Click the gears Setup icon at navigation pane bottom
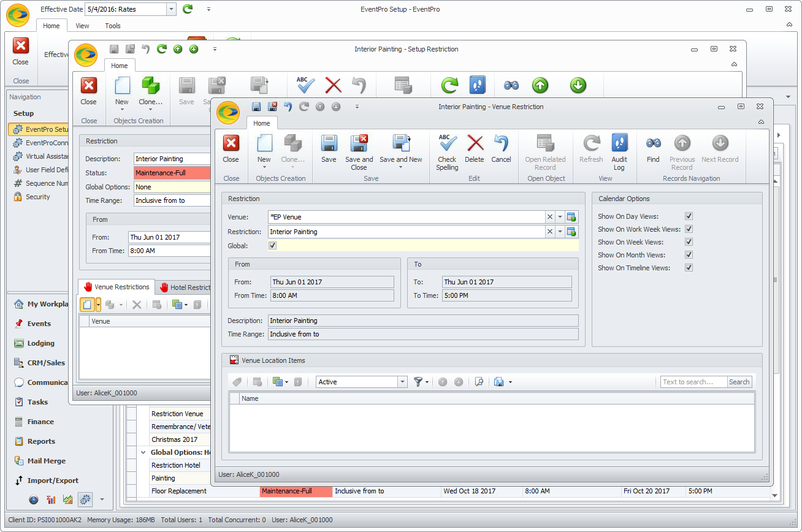The image size is (802, 532). (85, 500)
